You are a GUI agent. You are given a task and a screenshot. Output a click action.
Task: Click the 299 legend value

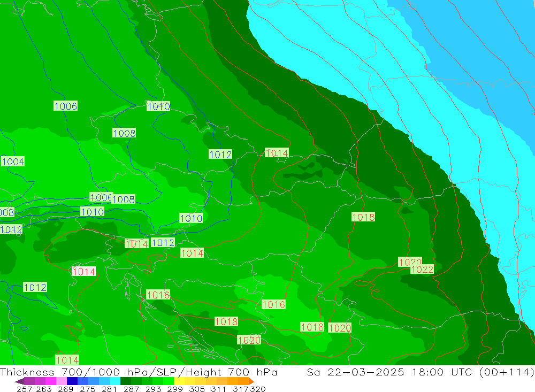(x=175, y=389)
